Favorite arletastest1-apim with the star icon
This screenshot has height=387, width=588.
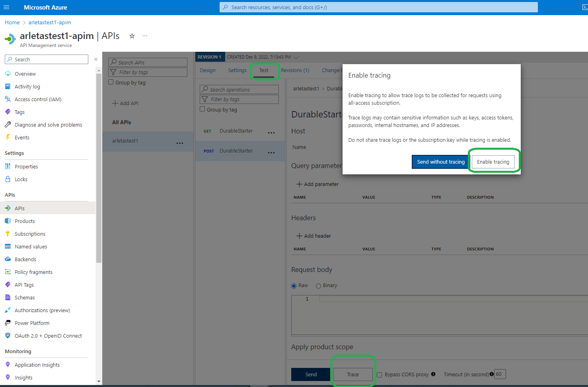pos(132,36)
